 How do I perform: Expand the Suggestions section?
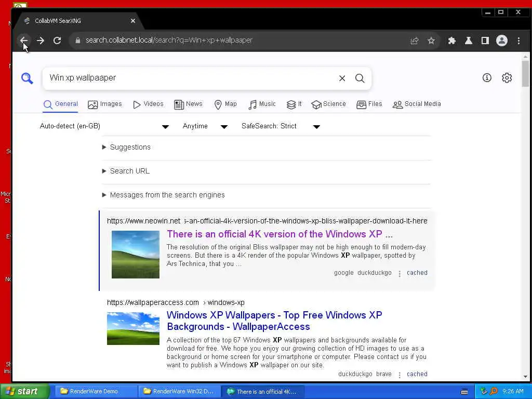[x=126, y=147]
